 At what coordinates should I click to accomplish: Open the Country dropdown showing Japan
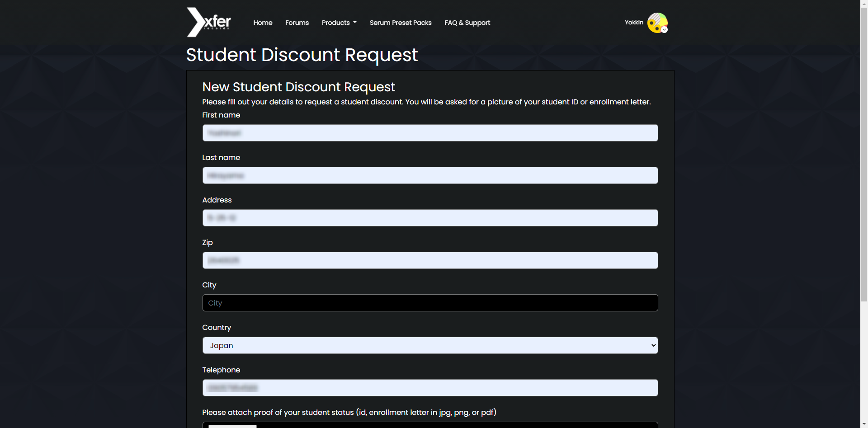tap(430, 345)
